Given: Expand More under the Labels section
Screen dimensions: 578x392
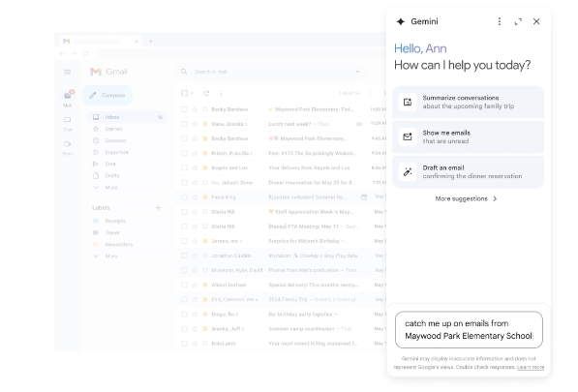Looking at the screenshot, I should [106, 256].
